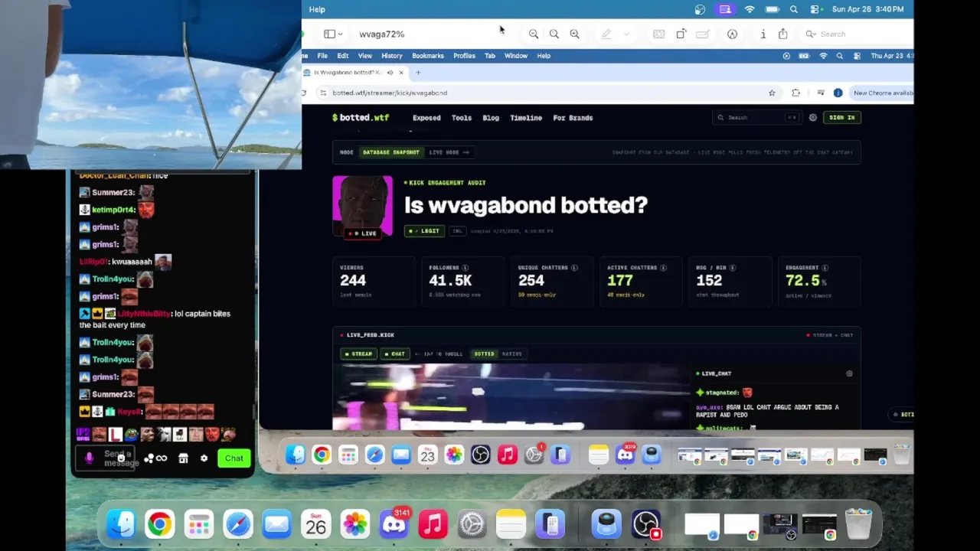The image size is (980, 551).
Task: Select the BOTTED chat view
Action: pos(484,354)
